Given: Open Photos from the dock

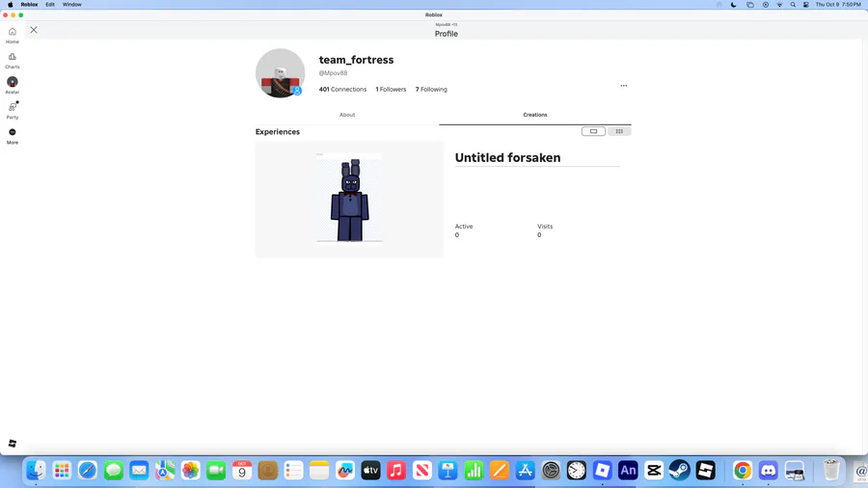Looking at the screenshot, I should tap(190, 471).
